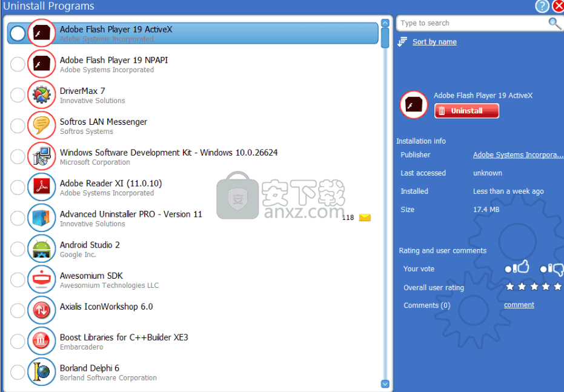Click the program list scrollbar thumb

[385, 38]
